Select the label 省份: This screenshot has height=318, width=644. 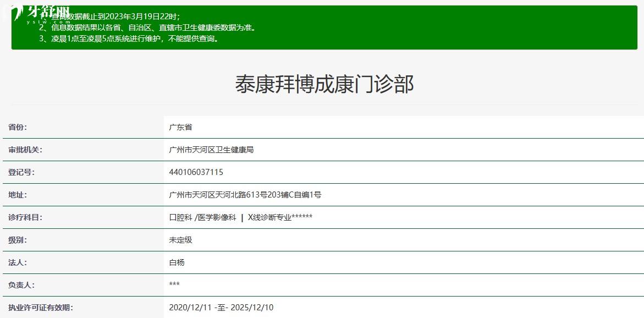point(17,127)
